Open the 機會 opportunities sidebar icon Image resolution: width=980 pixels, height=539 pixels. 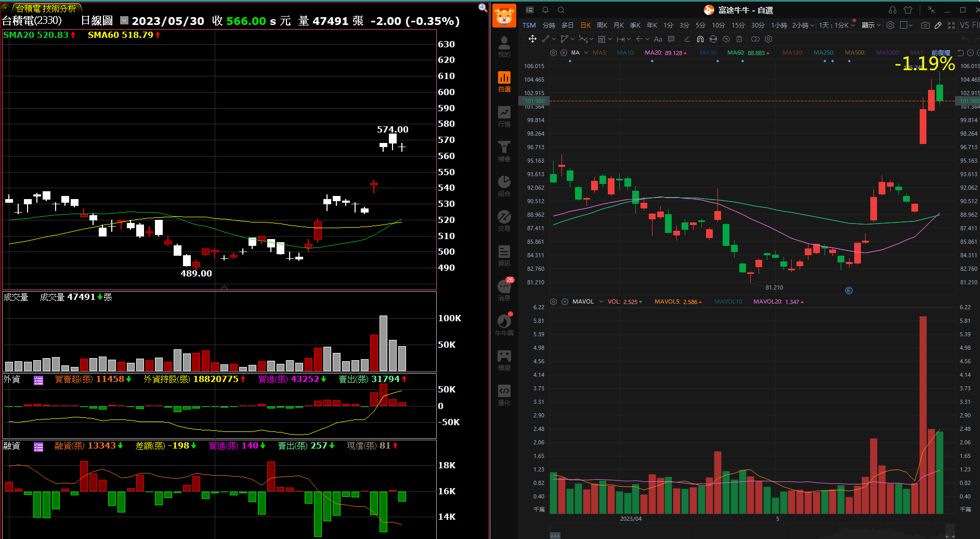[x=504, y=151]
